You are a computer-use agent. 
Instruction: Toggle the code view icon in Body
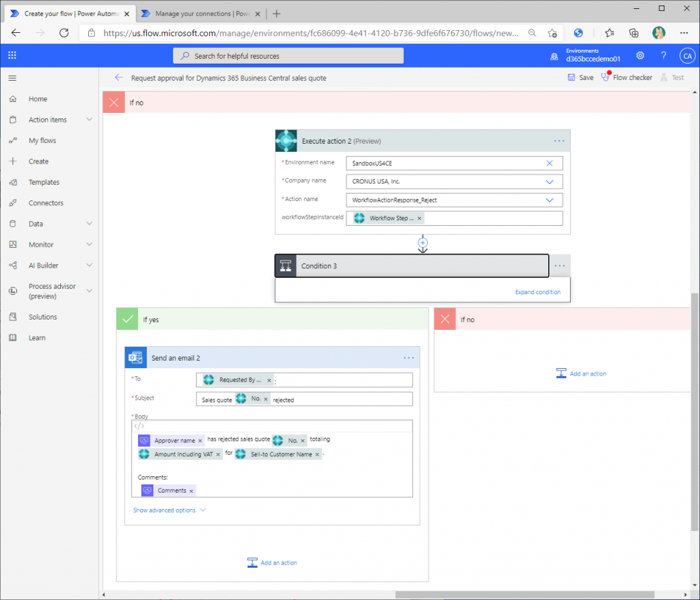pos(139,426)
